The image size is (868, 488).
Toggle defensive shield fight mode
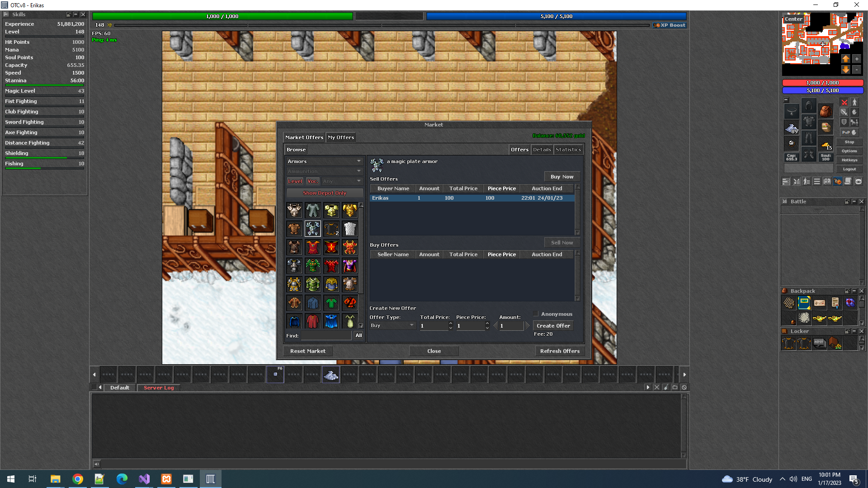click(x=844, y=122)
